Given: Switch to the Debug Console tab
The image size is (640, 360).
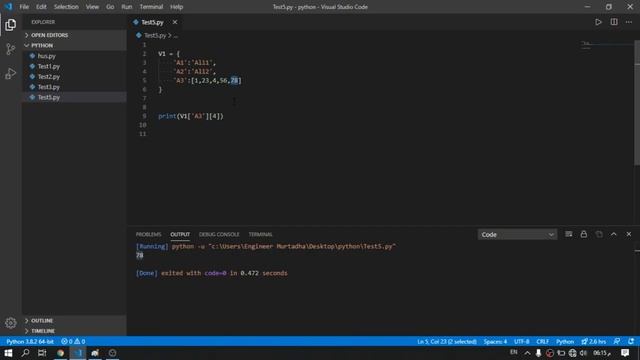Looking at the screenshot, I should 219,234.
